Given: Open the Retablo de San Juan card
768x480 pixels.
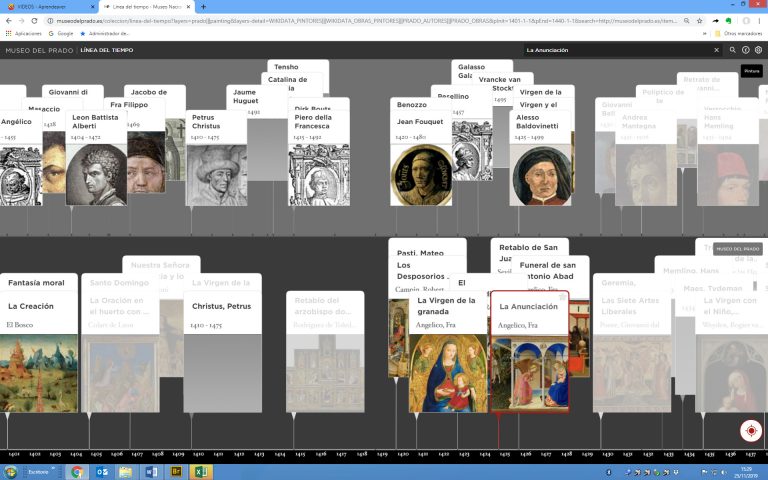Looking at the screenshot, I should (529, 247).
